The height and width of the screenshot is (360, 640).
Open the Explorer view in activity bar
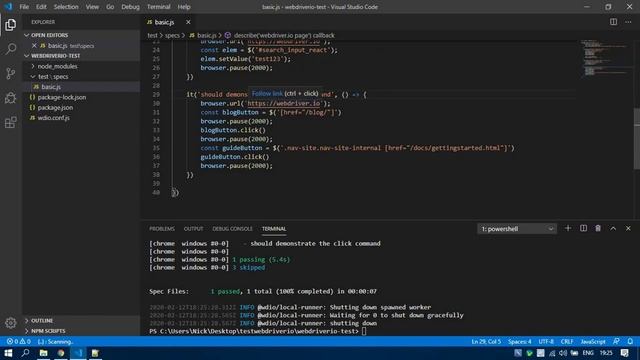(x=11, y=25)
